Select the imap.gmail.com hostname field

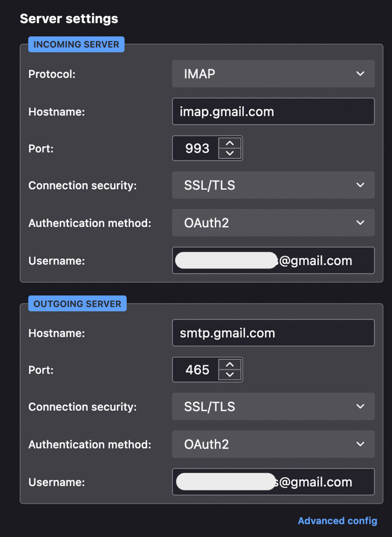273,112
